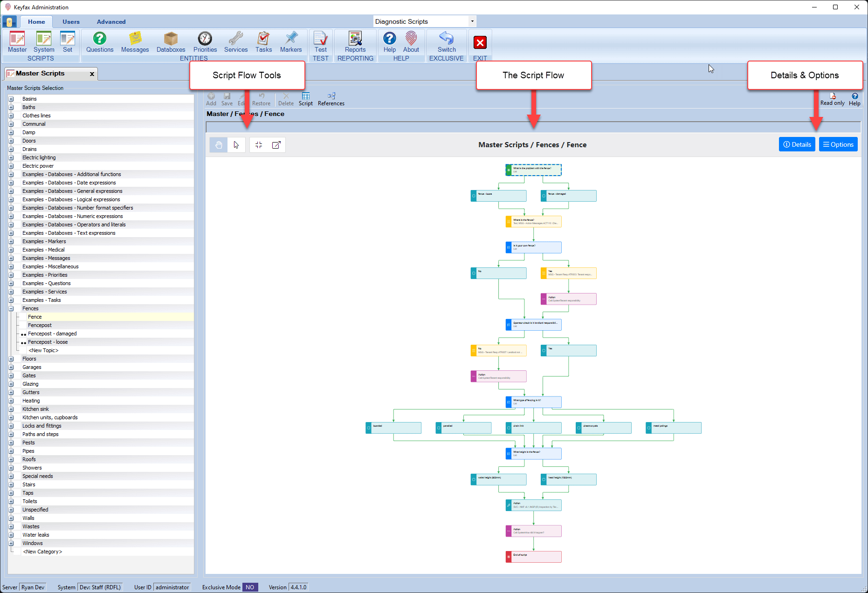
Task: Switch to the selection arrow tool
Action: coord(236,144)
